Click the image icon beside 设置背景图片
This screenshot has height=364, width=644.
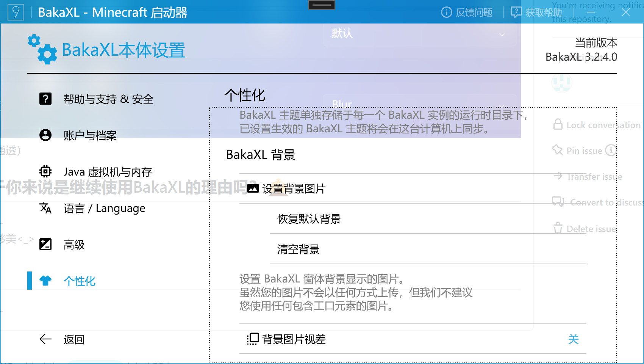[x=253, y=188]
